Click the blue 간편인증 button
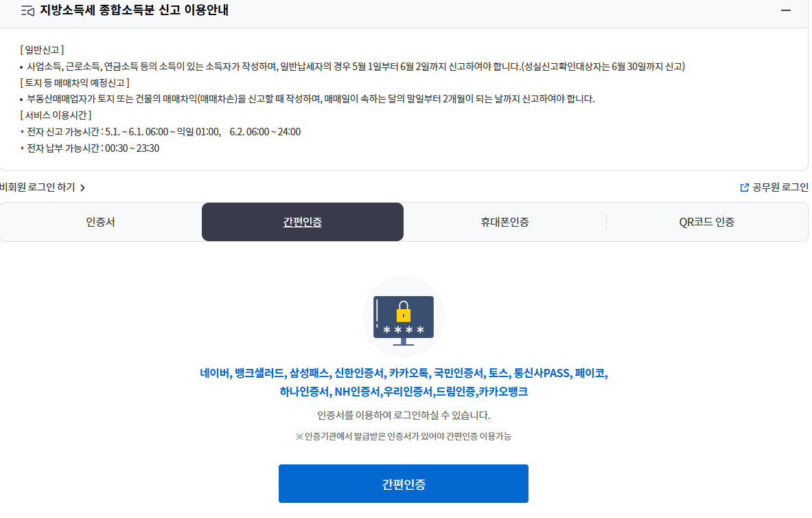 (x=404, y=484)
